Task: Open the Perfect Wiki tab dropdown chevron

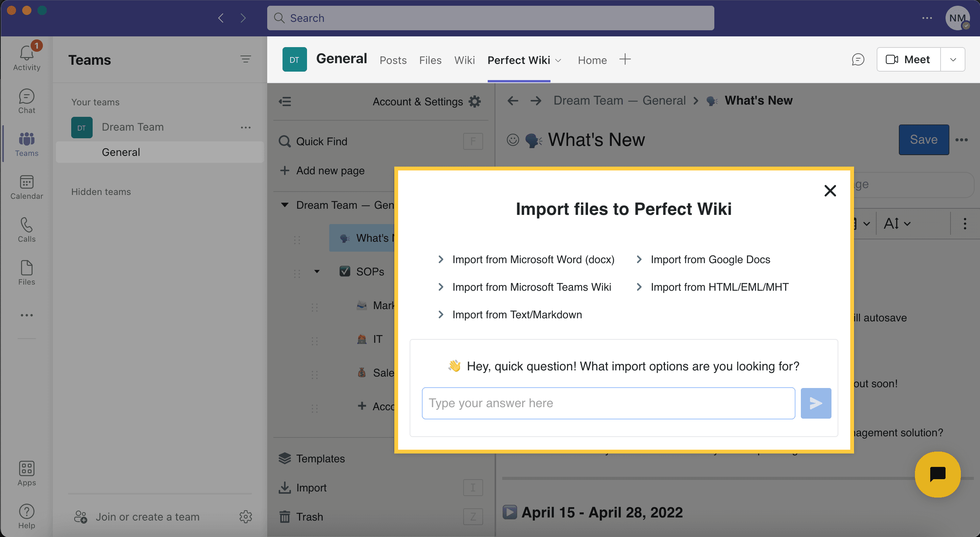Action: tap(558, 60)
